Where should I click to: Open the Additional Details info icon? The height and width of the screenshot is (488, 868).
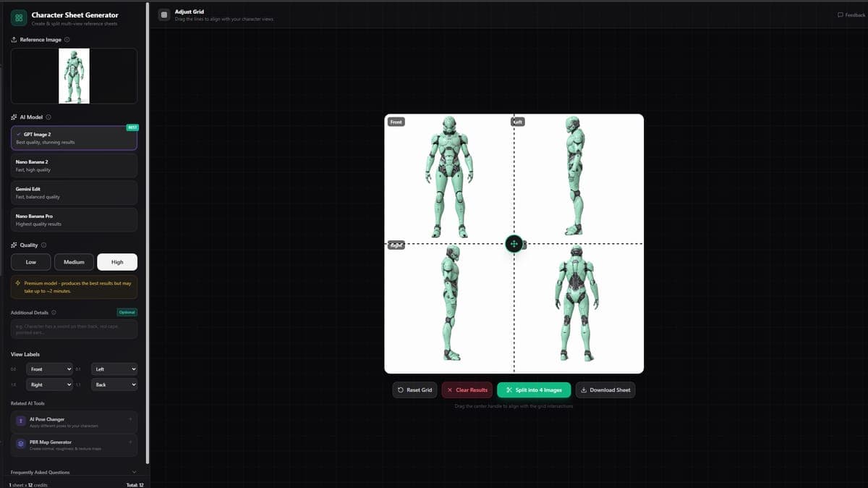(54, 313)
